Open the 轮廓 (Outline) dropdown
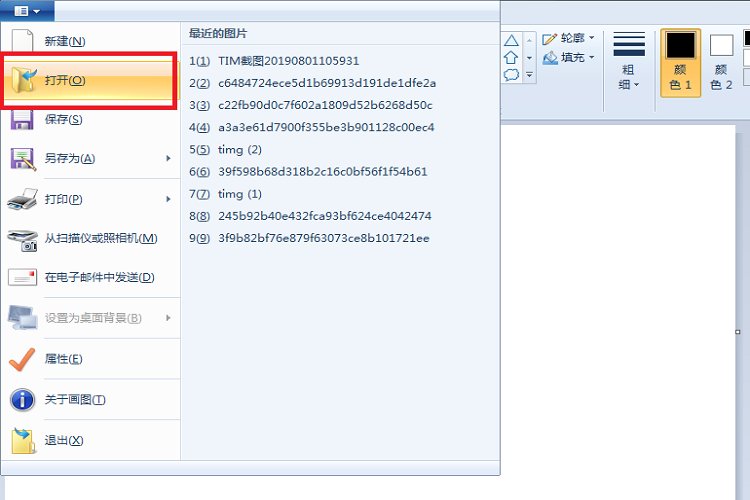The width and height of the screenshot is (750, 500). click(568, 38)
